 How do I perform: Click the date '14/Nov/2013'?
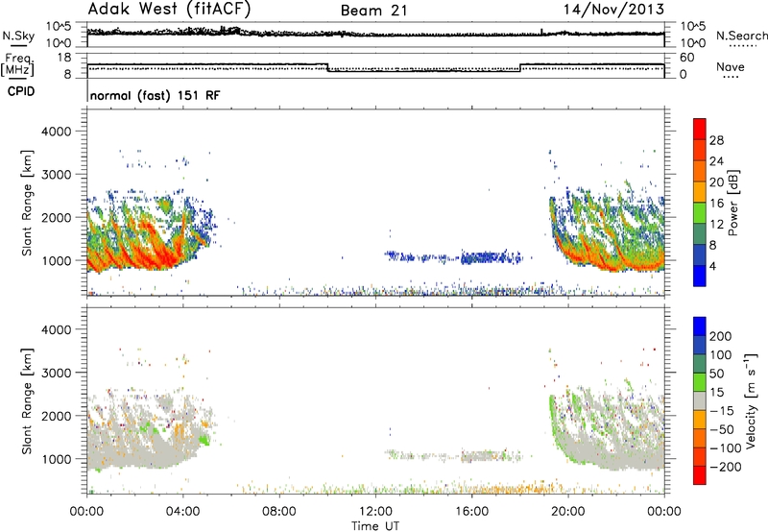(613, 10)
